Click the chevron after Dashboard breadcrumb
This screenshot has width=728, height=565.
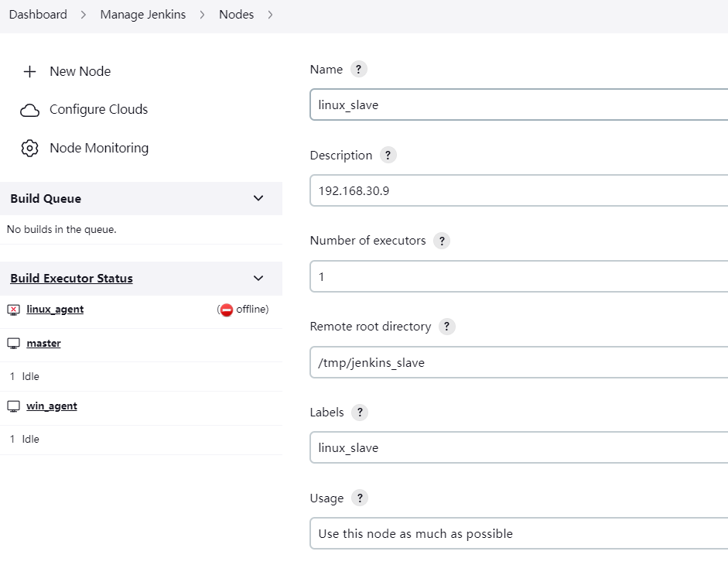point(84,15)
